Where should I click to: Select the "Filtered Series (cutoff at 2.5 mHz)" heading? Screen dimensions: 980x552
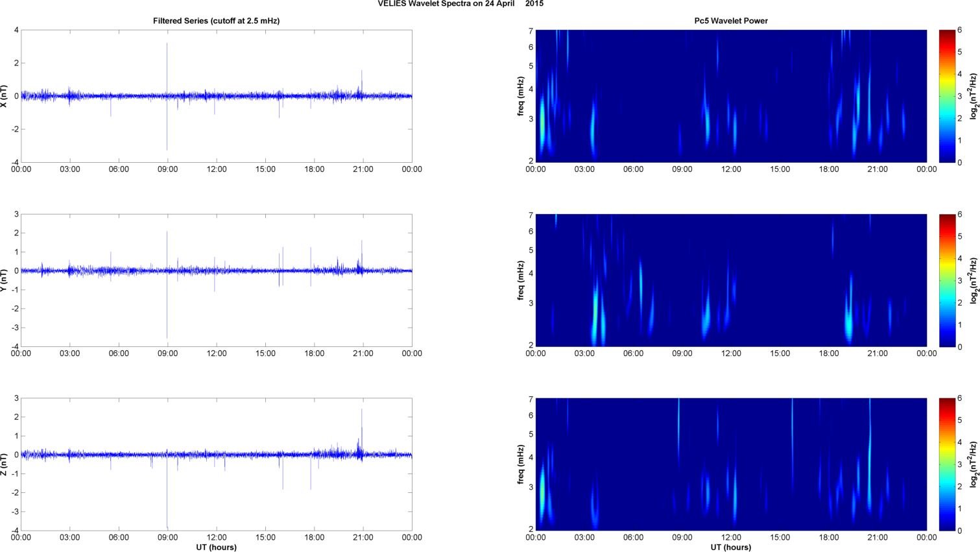point(216,21)
